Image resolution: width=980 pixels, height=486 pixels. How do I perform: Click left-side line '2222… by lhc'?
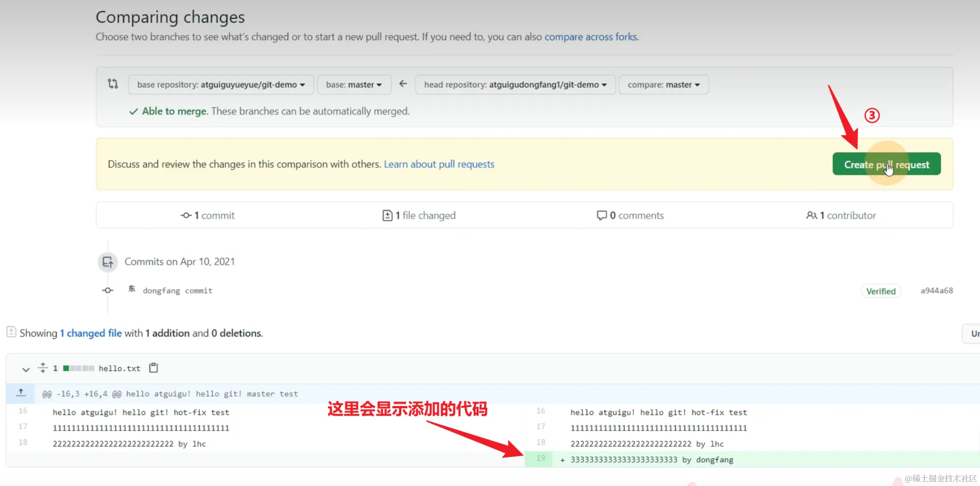(x=129, y=444)
